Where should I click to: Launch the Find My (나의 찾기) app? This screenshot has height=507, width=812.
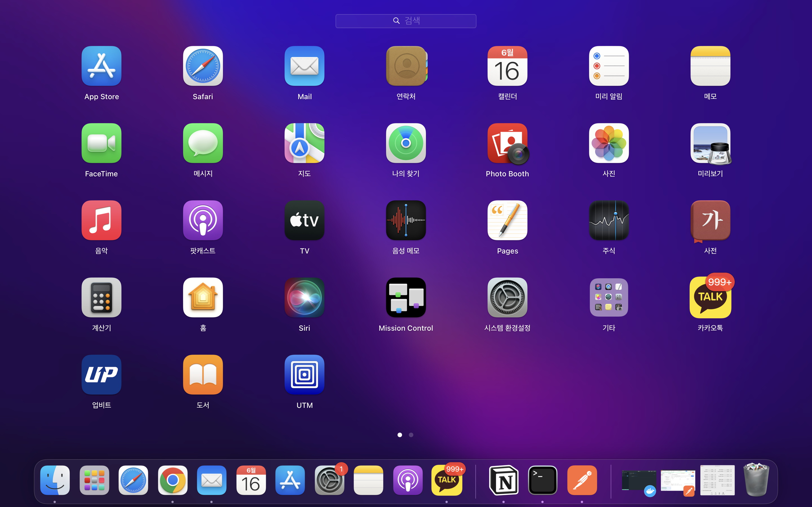(406, 144)
